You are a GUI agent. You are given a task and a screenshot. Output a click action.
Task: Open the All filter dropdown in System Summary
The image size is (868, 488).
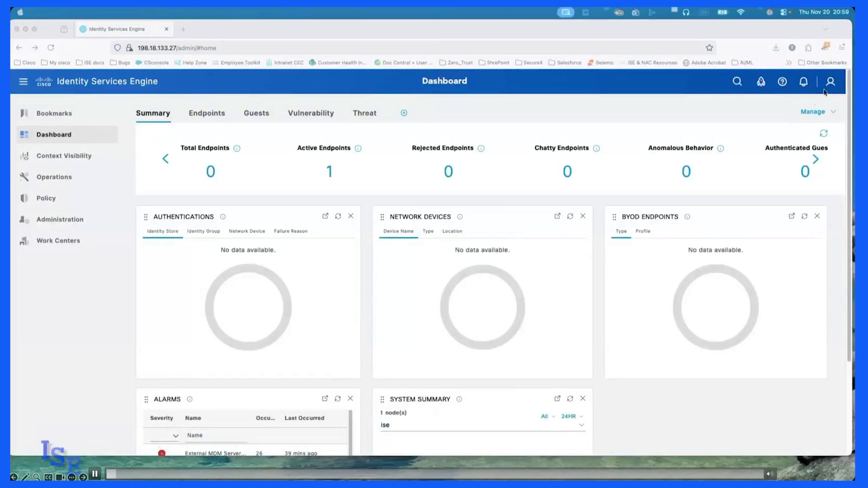pos(548,416)
